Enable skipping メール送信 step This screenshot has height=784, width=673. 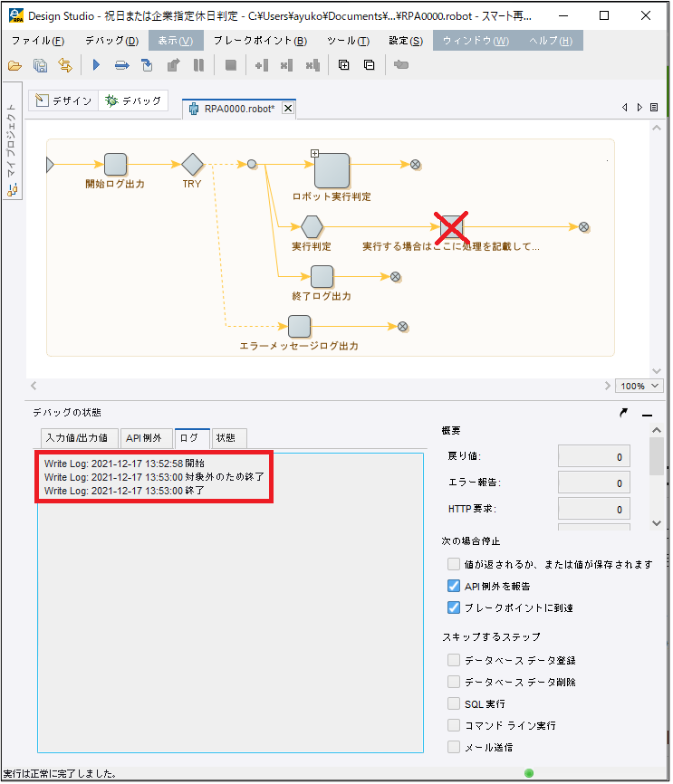click(454, 747)
